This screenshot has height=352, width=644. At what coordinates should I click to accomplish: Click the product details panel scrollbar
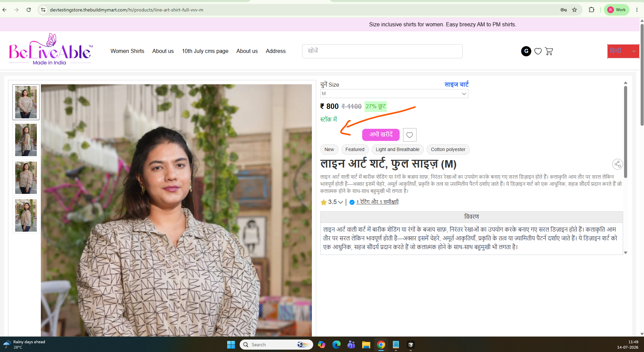[x=625, y=131]
